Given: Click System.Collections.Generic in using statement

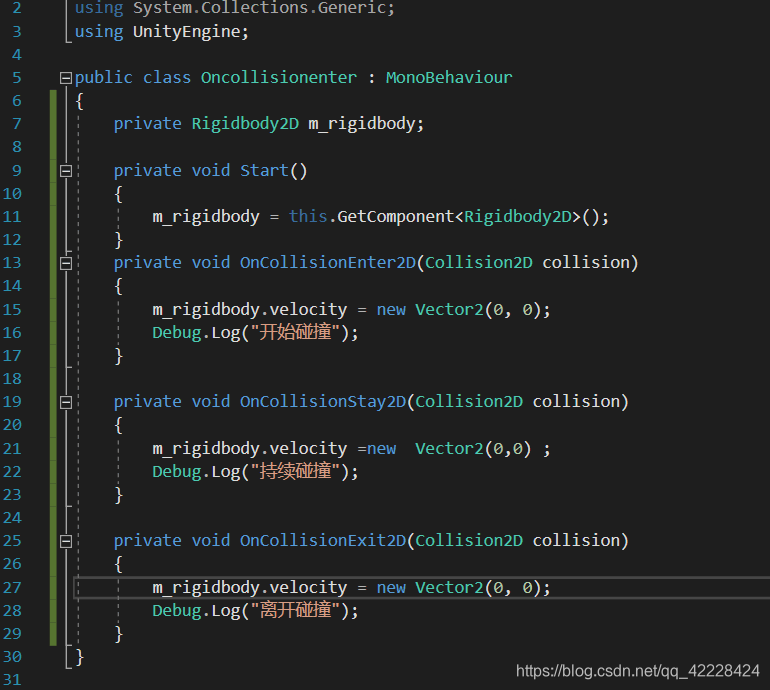Looking at the screenshot, I should [259, 8].
